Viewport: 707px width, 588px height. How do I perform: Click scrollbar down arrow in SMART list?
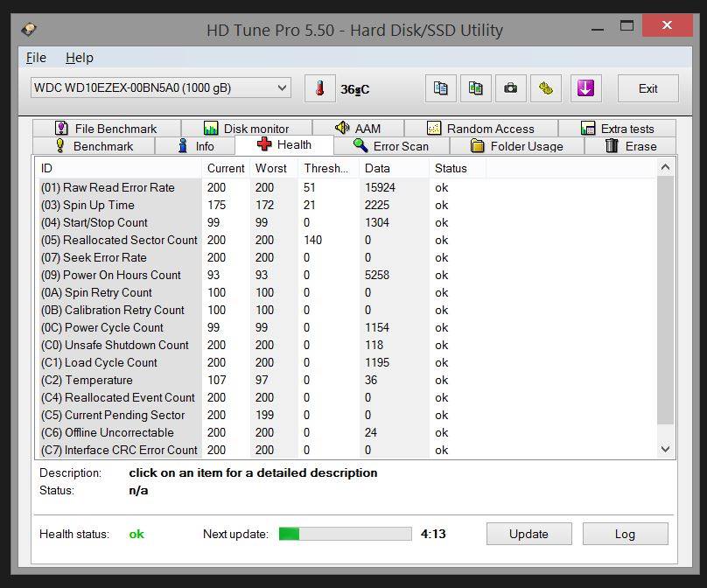(x=665, y=449)
